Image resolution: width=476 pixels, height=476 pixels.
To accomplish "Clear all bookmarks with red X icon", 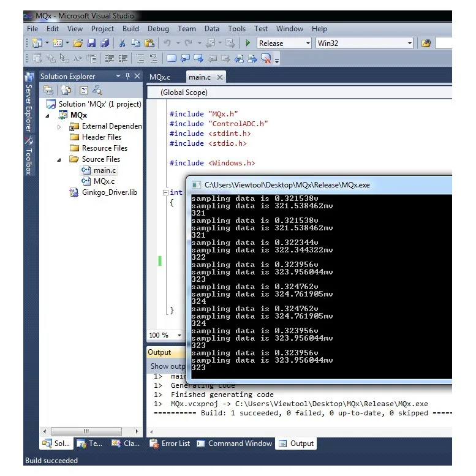I will [x=266, y=58].
